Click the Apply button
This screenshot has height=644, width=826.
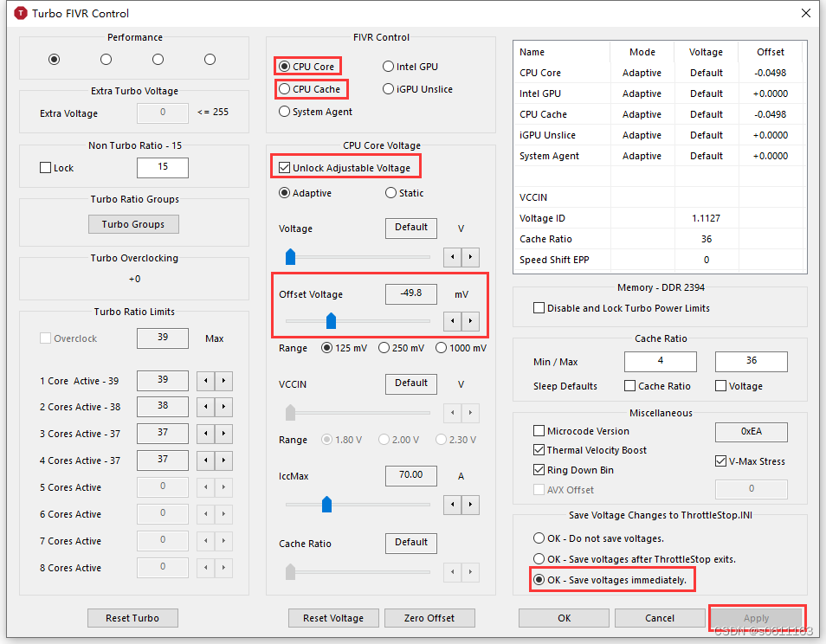757,618
